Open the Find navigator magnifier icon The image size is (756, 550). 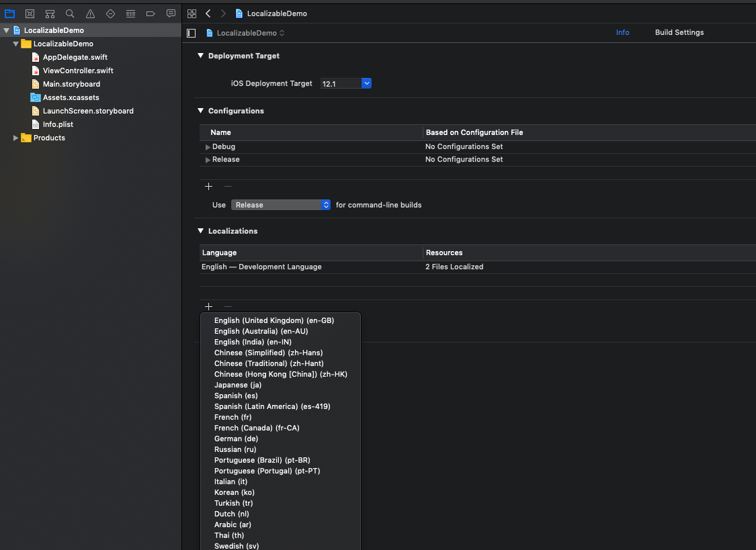70,13
